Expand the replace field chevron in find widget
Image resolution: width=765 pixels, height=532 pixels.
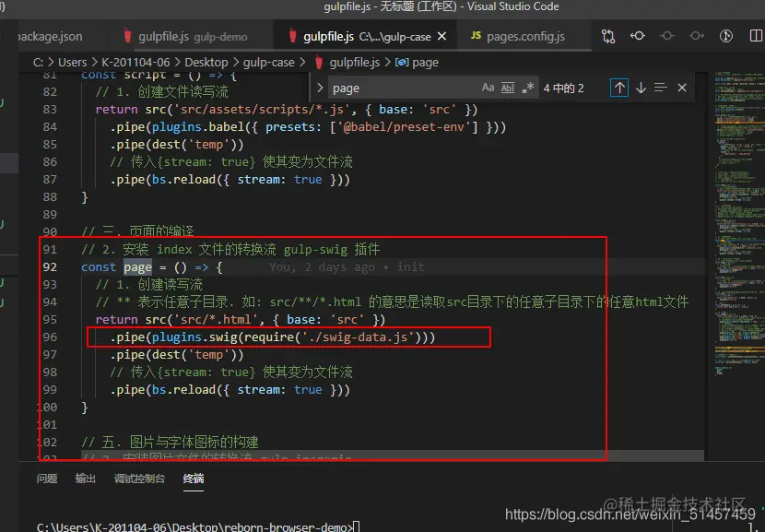click(320, 88)
